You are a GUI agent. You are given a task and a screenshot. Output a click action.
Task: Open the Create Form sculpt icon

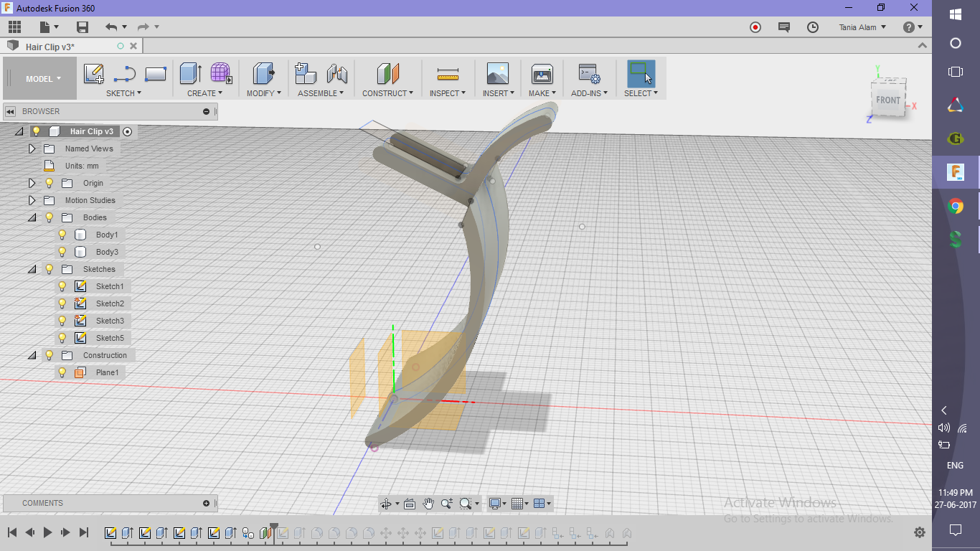[221, 73]
